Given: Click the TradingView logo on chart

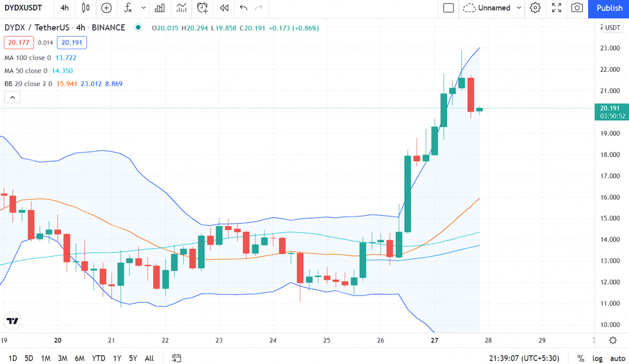Looking at the screenshot, I should point(13,321).
